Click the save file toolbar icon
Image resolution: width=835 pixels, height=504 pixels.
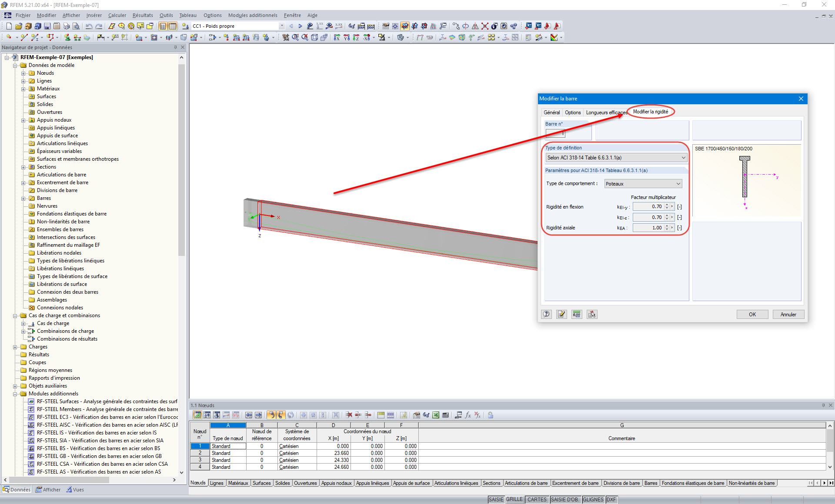click(47, 26)
